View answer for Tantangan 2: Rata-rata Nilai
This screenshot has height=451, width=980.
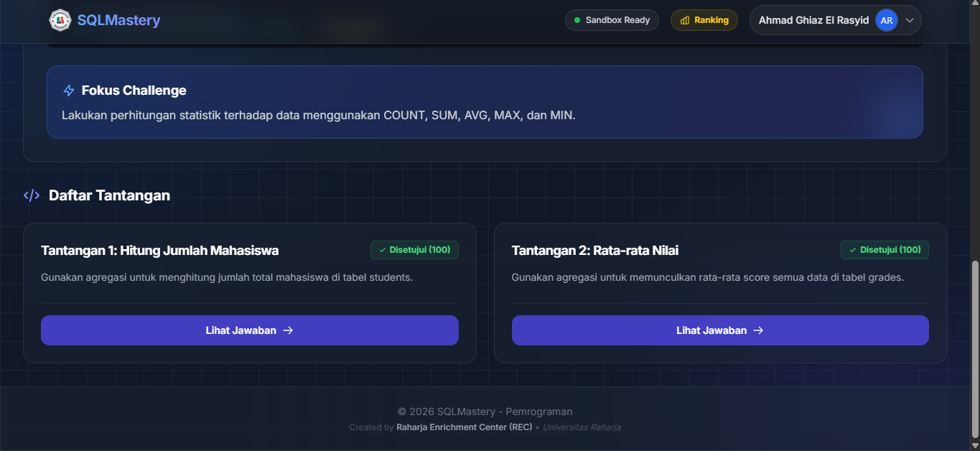pos(719,330)
